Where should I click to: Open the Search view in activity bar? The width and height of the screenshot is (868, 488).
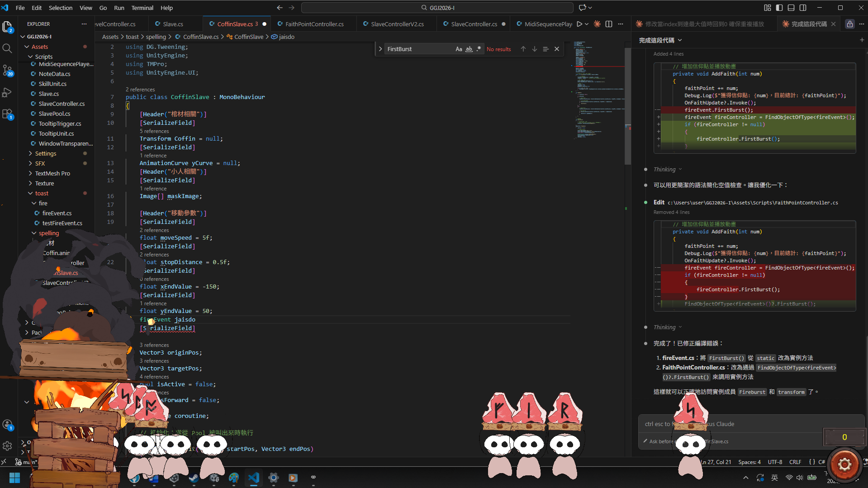(7, 48)
